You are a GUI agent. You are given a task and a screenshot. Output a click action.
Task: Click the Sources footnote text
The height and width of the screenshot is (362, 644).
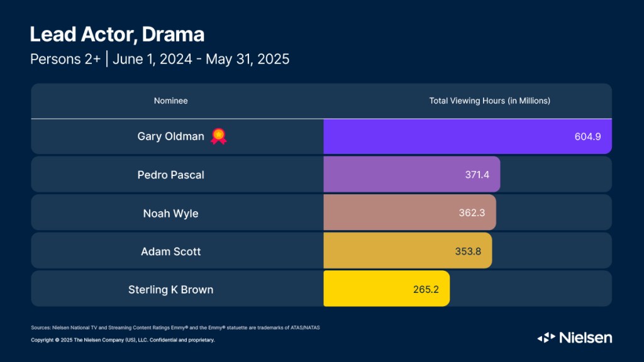[179, 327]
